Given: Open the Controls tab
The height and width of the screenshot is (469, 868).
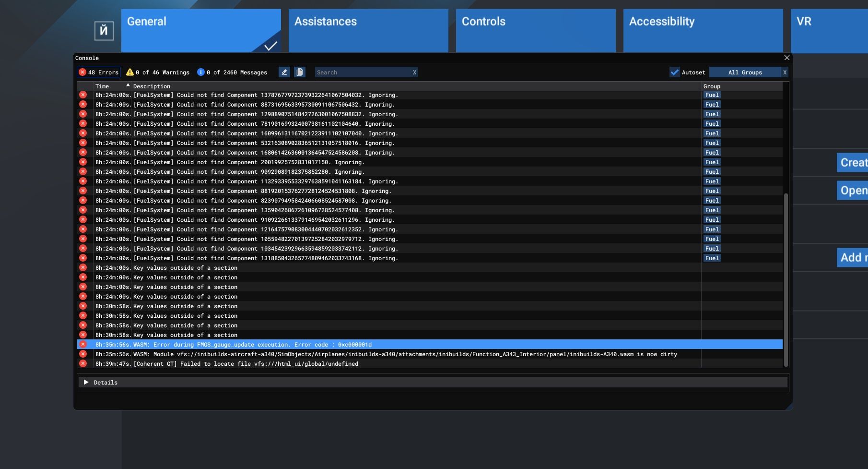Looking at the screenshot, I should pos(535,30).
